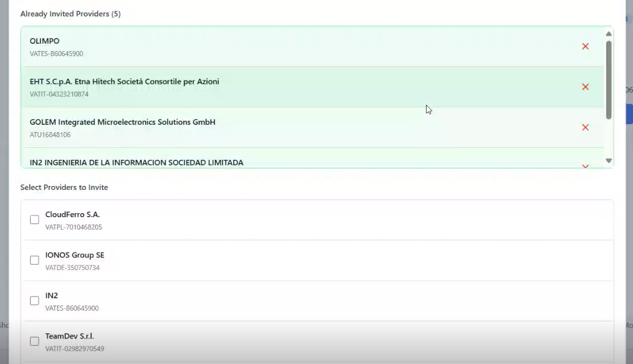Click the TeamDev S.r.l. provider label
The image size is (633, 364).
click(70, 336)
